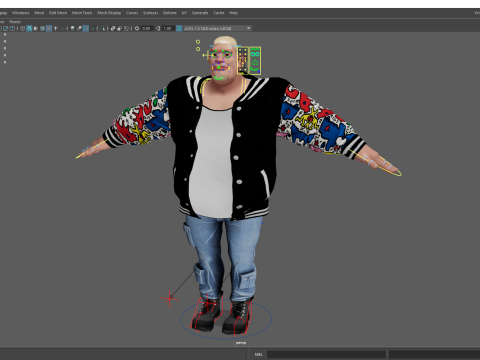Toggle the safe title overlay icon

[x=12, y=28]
